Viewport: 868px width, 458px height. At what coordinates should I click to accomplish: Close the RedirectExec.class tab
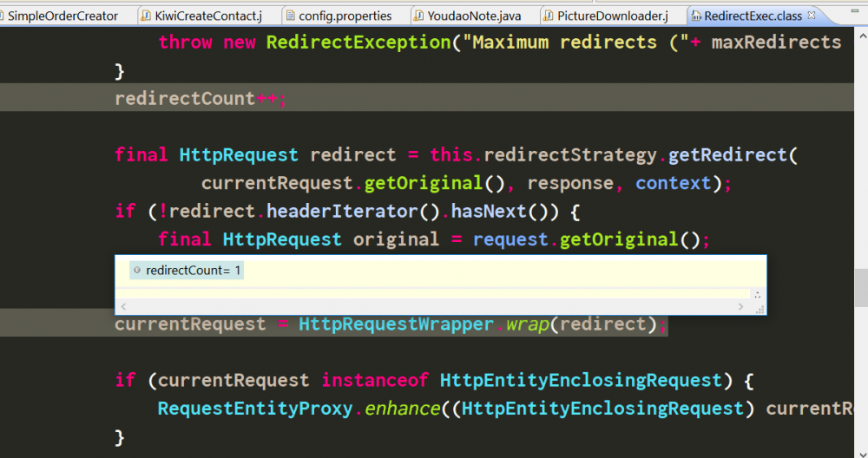812,16
